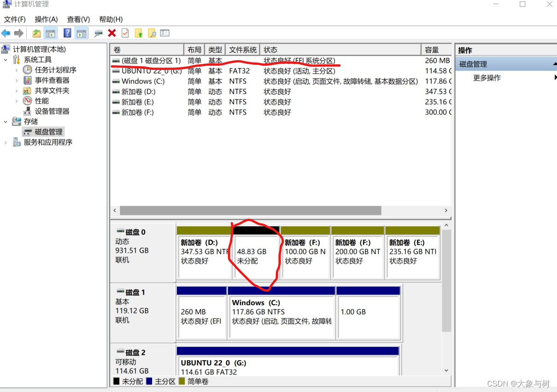Expand the 服务和应用程序 node arrow
Viewport: 557px width, 392px height.
6,142
